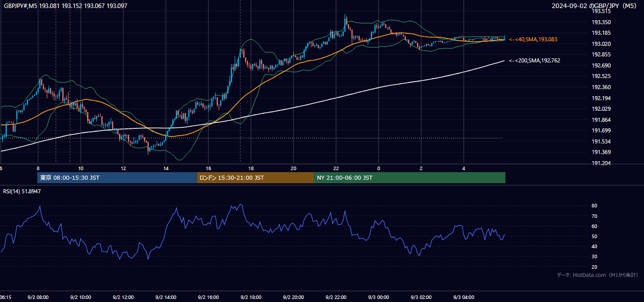Click price axis value 191.369
This screenshot has height=302, width=644.
tap(601, 152)
